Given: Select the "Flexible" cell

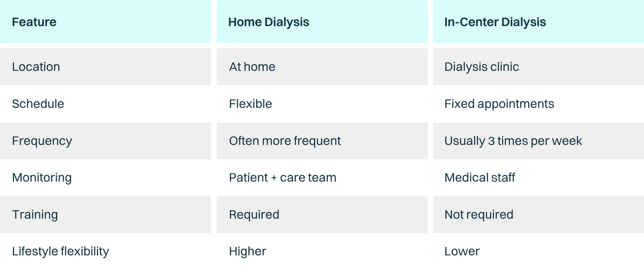Looking at the screenshot, I should (251, 104).
